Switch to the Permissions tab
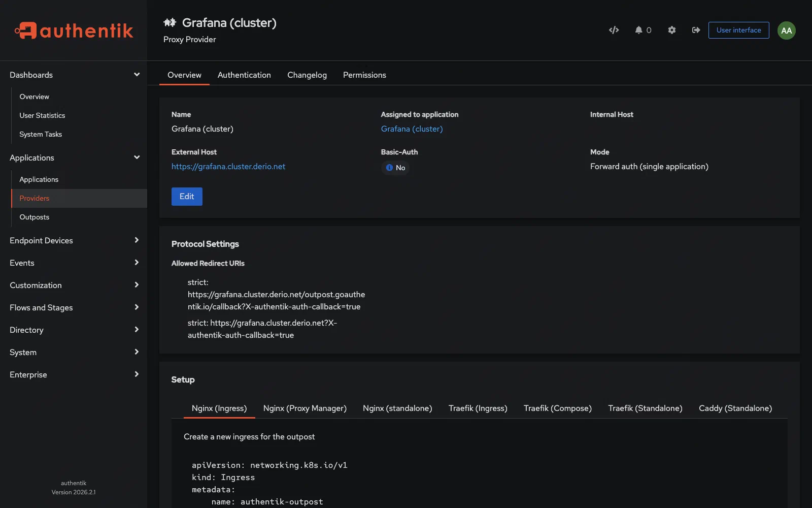Image resolution: width=812 pixels, height=508 pixels. (x=364, y=75)
